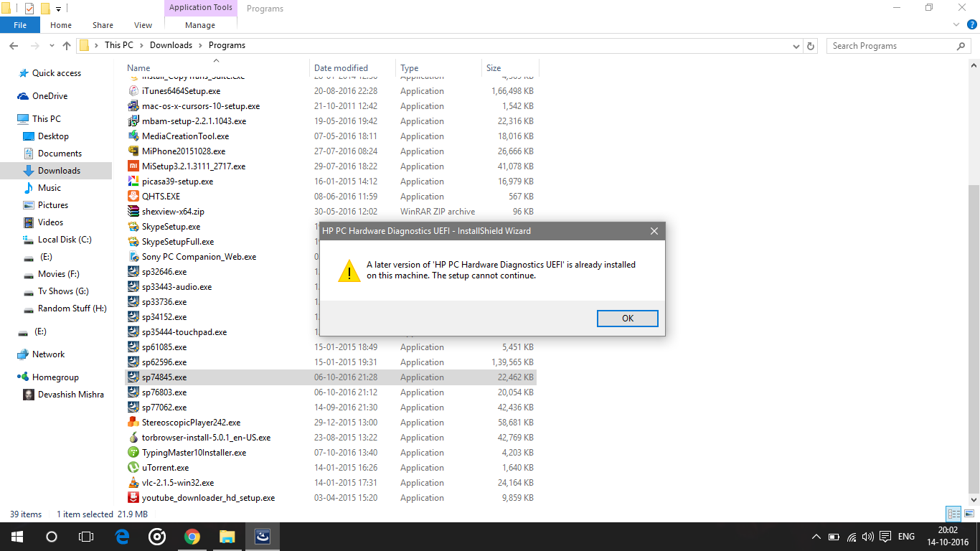Select the file named sp62596.exe
Viewport: 980px width, 551px height.
pos(164,362)
